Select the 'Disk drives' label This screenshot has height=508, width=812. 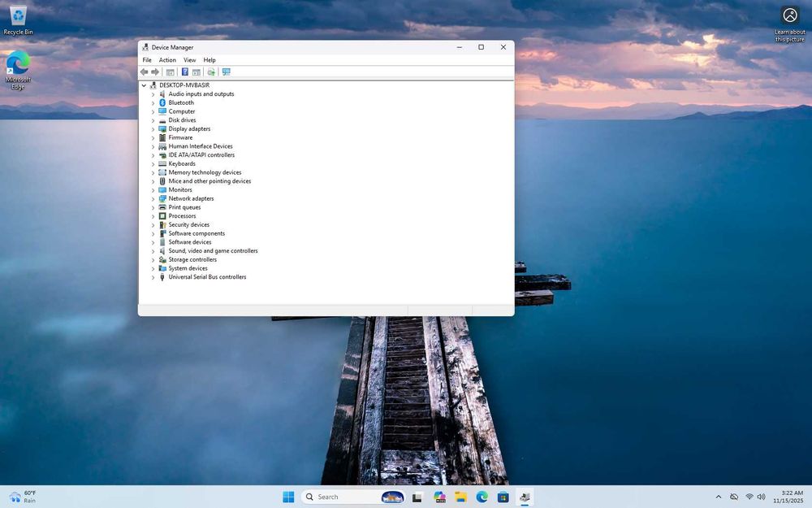[x=182, y=120]
